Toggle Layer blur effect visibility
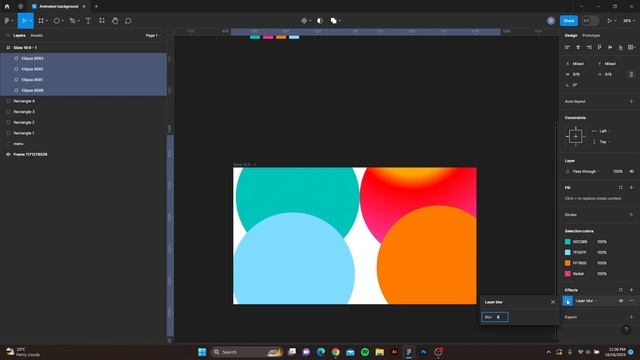The height and width of the screenshot is (360, 640). tap(621, 301)
